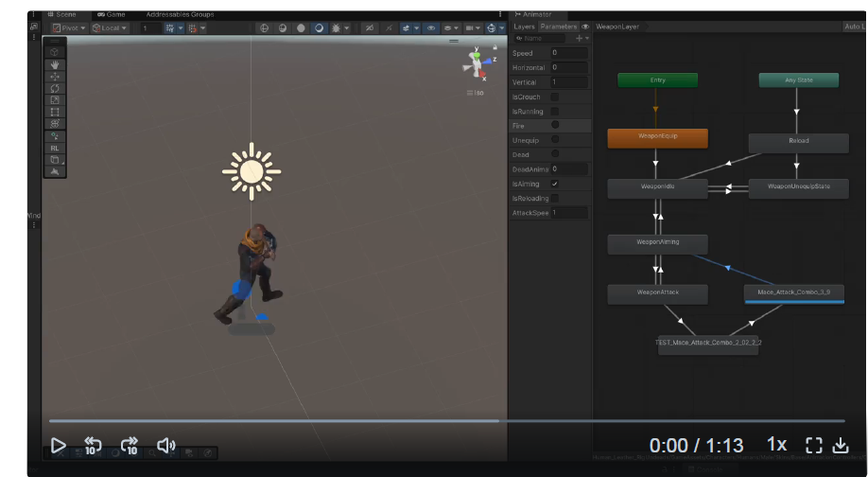Click the video progress bar
The height and width of the screenshot is (477, 868).
(446, 421)
